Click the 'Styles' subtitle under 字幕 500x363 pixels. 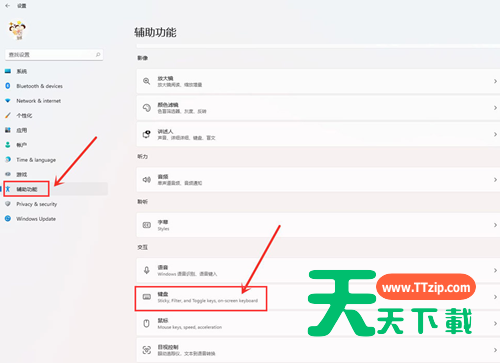[x=163, y=229]
